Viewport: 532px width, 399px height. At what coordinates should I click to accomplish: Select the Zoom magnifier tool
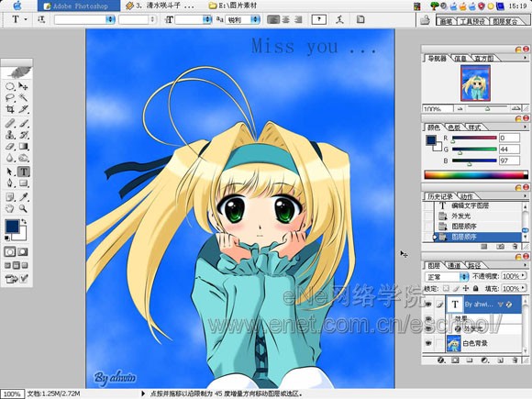[23, 208]
